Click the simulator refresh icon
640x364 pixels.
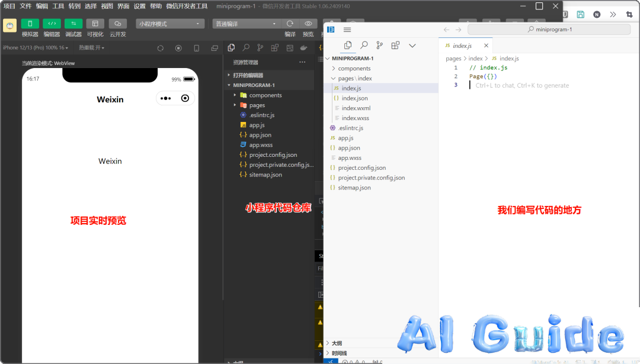[161, 48]
